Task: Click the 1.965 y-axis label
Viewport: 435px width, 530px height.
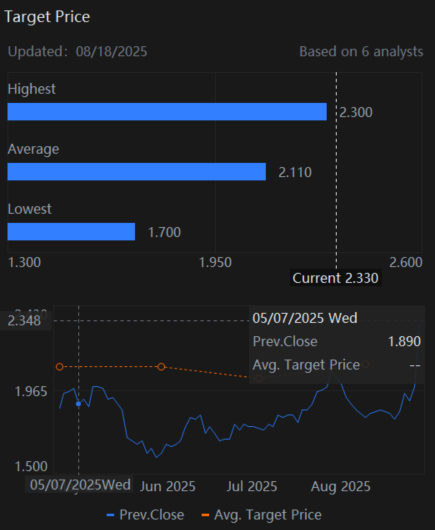Action: pos(31,391)
